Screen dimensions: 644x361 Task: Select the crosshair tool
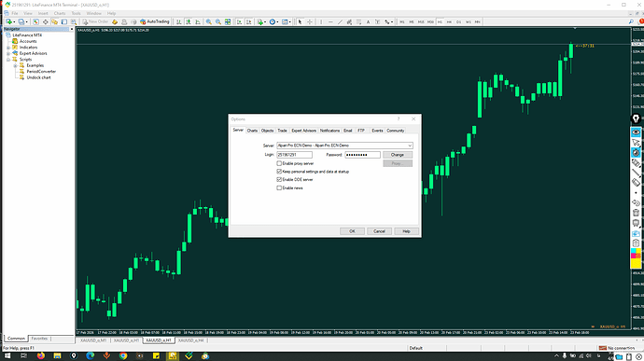point(310,21)
